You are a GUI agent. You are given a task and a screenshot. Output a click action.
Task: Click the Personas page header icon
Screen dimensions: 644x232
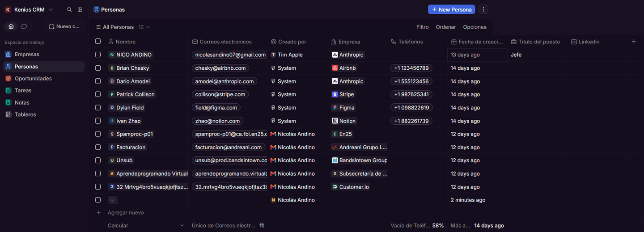[97, 9]
